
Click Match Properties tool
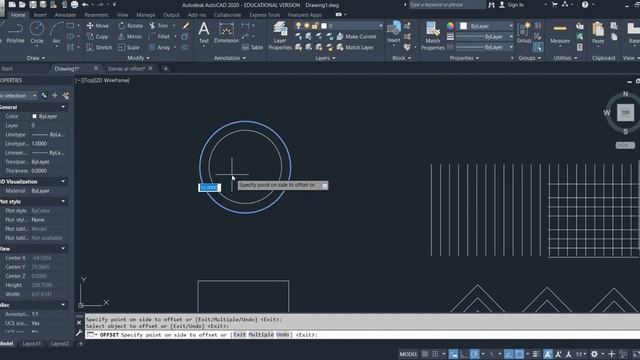pyautogui.click(x=432, y=36)
